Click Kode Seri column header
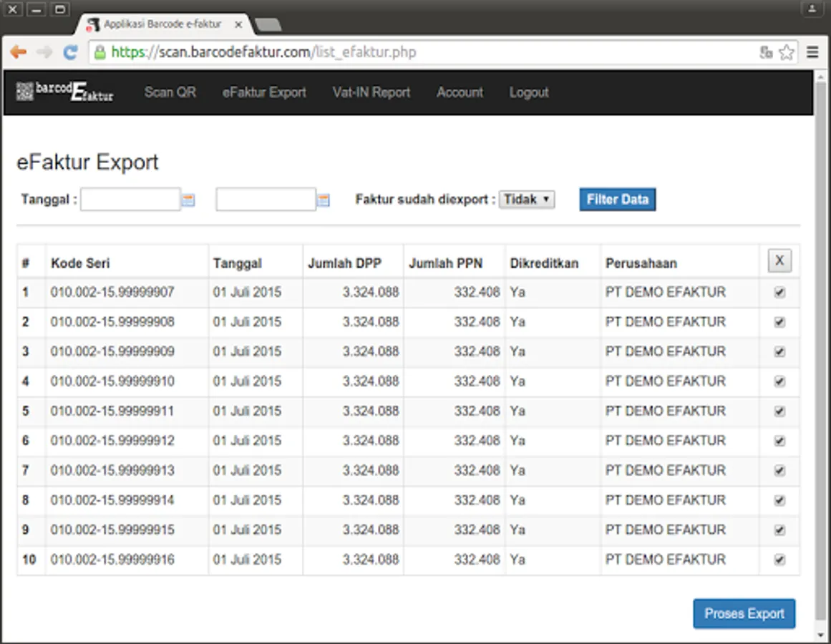The image size is (831, 644). [80, 263]
